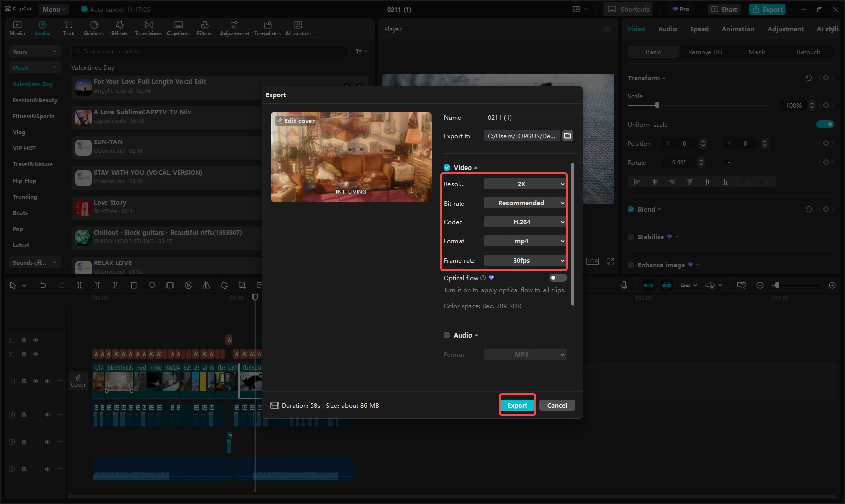Open the Stickers panel
The height and width of the screenshot is (504, 845).
(94, 28)
